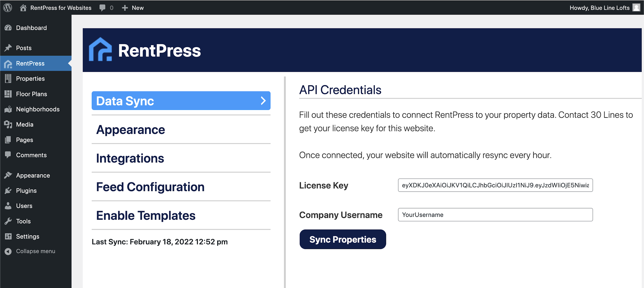
Task: Select RentPress in the admin menu
Action: 36,63
